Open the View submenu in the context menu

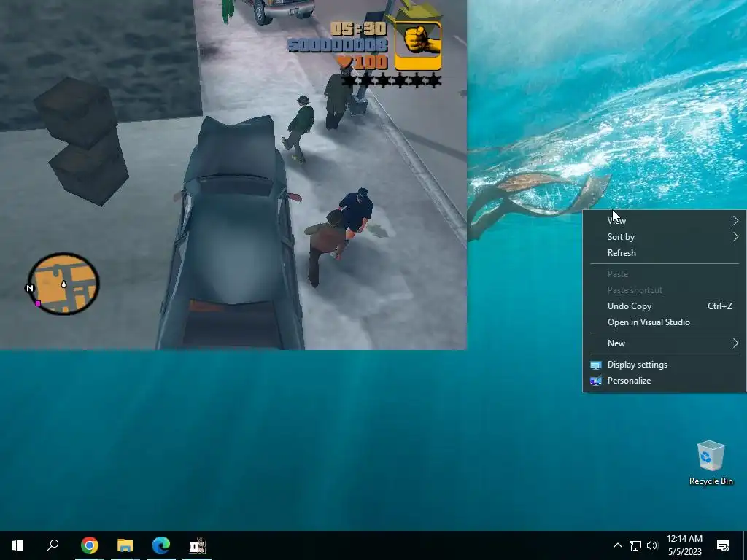665,220
